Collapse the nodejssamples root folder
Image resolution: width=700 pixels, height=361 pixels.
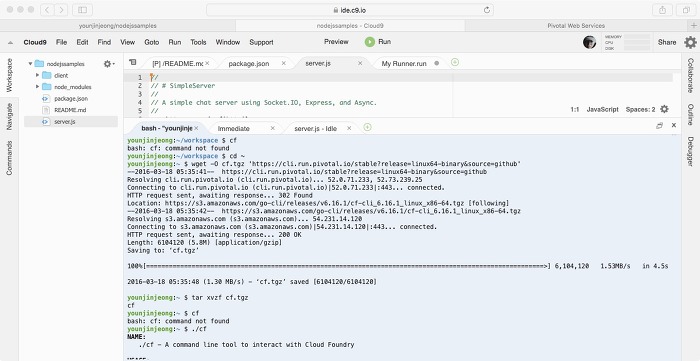coord(30,64)
